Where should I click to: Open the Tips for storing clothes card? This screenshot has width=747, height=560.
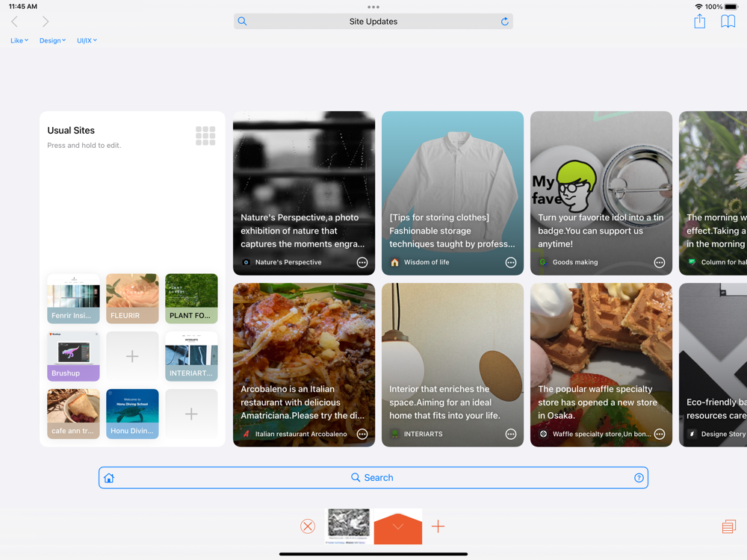point(453,193)
